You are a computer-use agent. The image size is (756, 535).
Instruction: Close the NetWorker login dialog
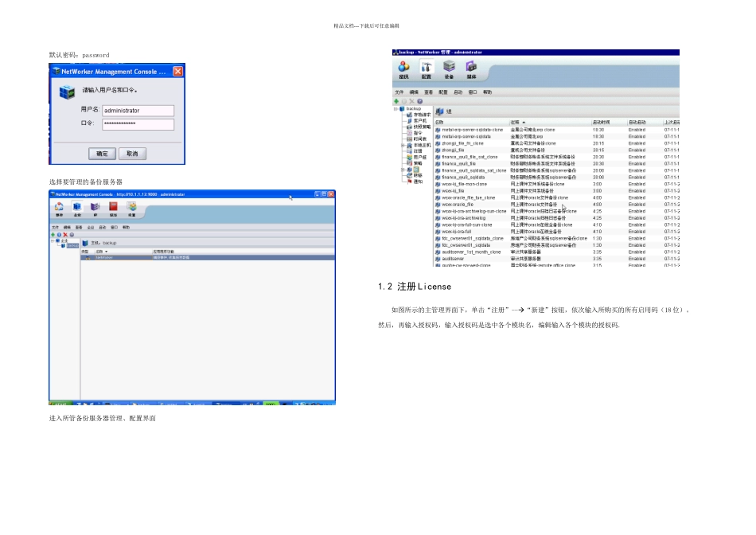point(178,72)
